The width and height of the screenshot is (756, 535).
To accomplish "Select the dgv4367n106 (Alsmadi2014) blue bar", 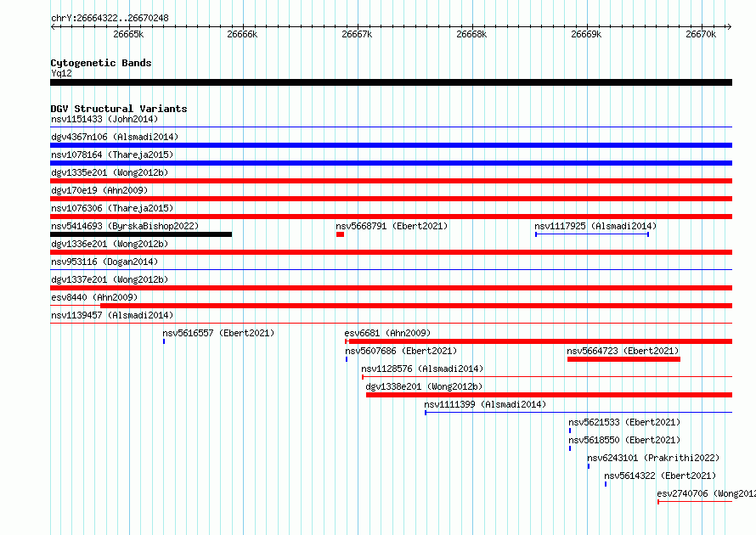I will coord(391,145).
